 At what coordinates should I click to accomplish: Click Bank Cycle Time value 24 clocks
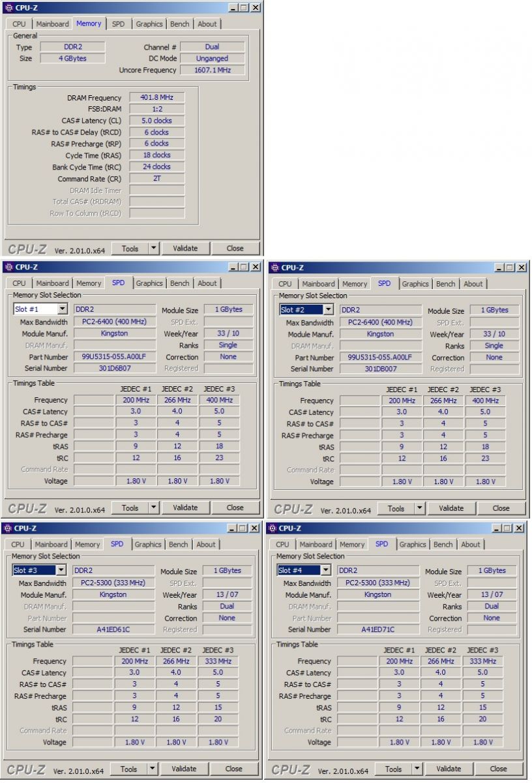pyautogui.click(x=156, y=167)
